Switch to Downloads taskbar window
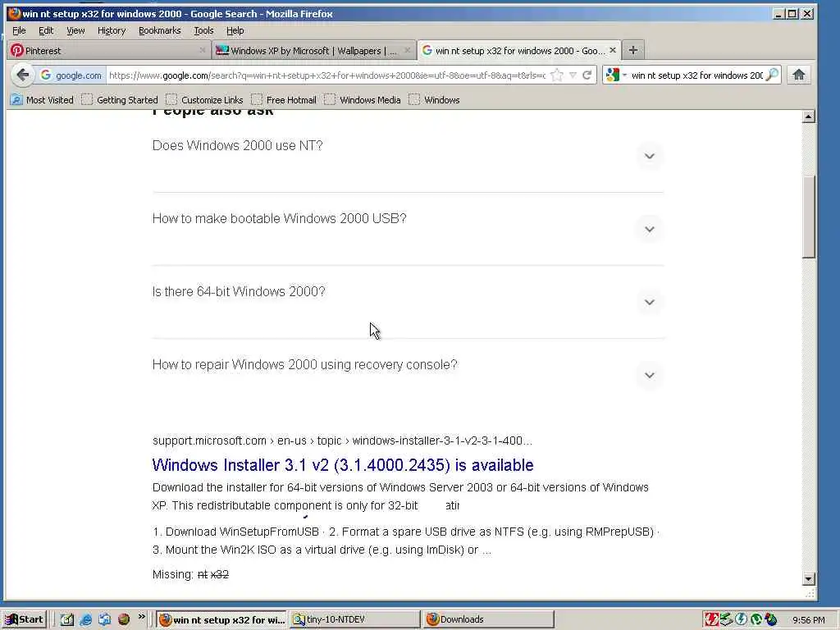This screenshot has width=840, height=630. (x=488, y=620)
